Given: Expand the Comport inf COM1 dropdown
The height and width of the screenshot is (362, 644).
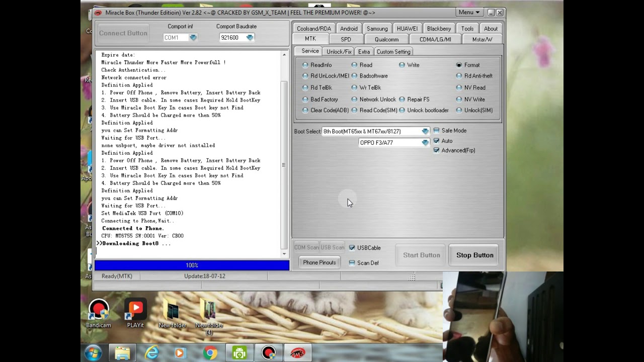Looking at the screenshot, I should click(193, 38).
